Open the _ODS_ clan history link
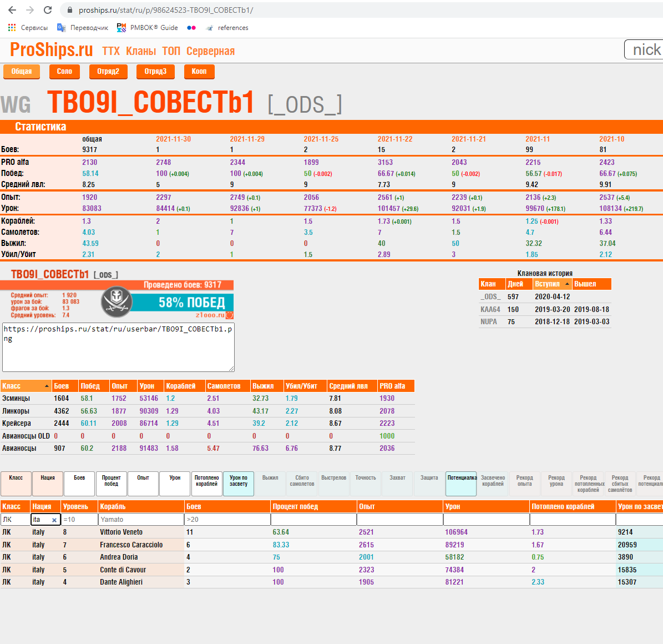Screen dimensions: 663x644 pos(490,296)
